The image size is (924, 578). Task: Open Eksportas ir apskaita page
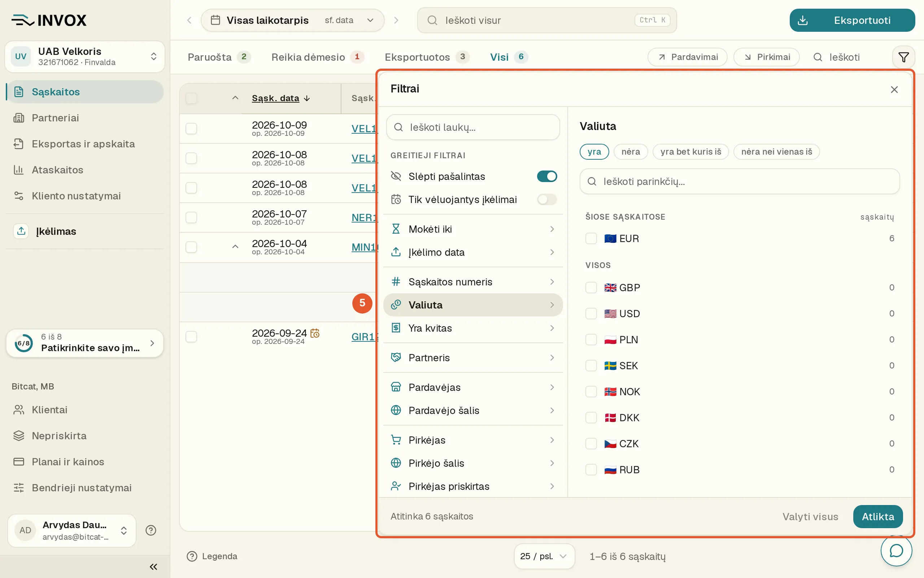pyautogui.click(x=86, y=144)
